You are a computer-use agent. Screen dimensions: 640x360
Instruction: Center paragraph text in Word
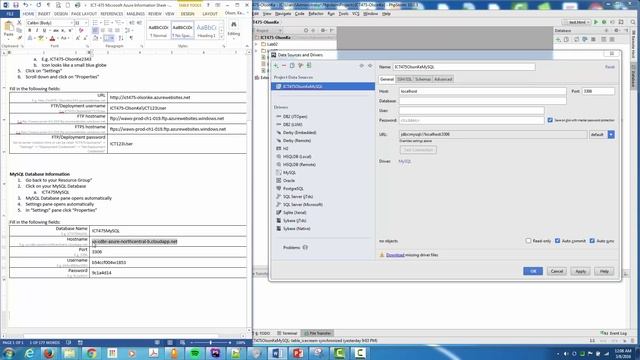[x=102, y=31]
